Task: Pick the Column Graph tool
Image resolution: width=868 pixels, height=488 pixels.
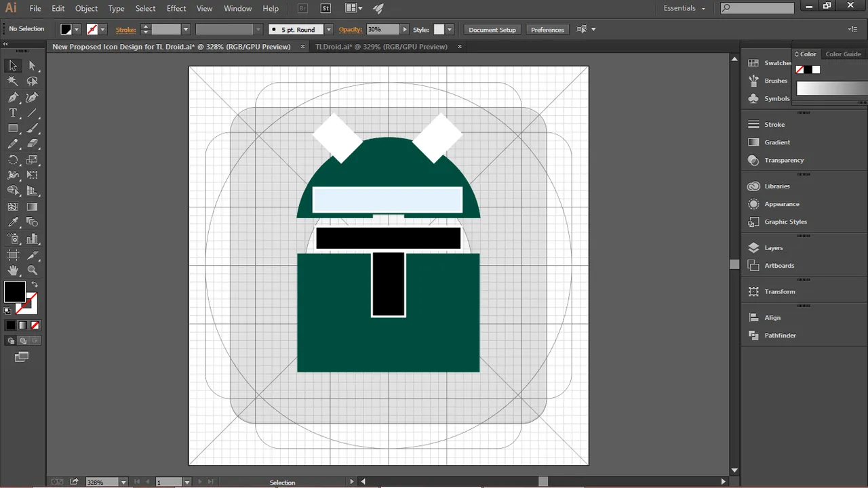Action: point(32,239)
